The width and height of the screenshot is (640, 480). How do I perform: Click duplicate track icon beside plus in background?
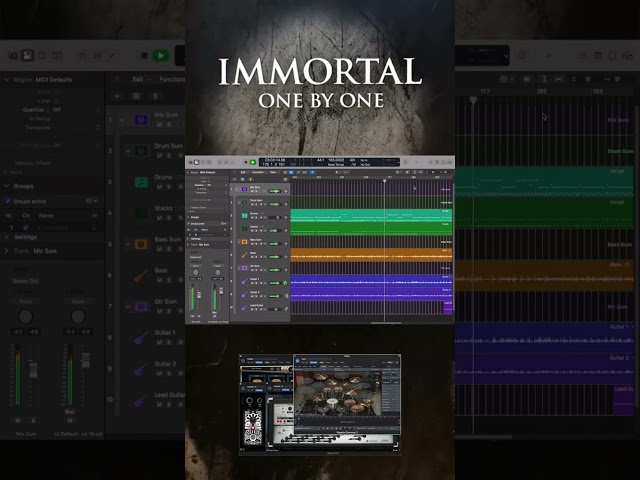pyautogui.click(x=136, y=96)
